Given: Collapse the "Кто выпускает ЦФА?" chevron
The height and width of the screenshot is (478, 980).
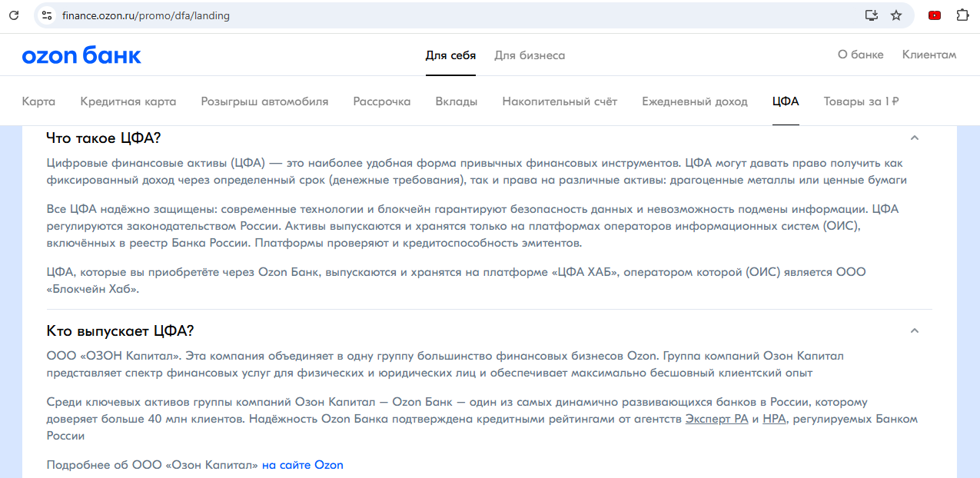Looking at the screenshot, I should coord(914,331).
